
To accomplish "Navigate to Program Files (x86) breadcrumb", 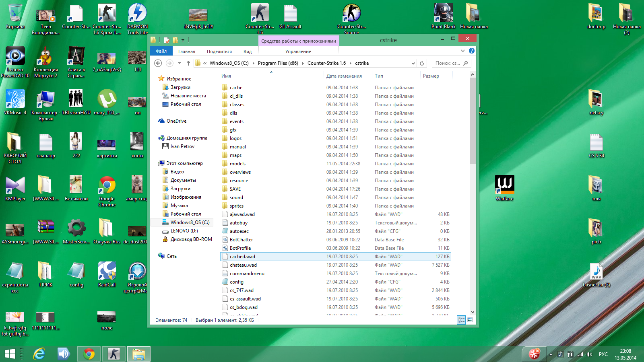I will click(278, 63).
